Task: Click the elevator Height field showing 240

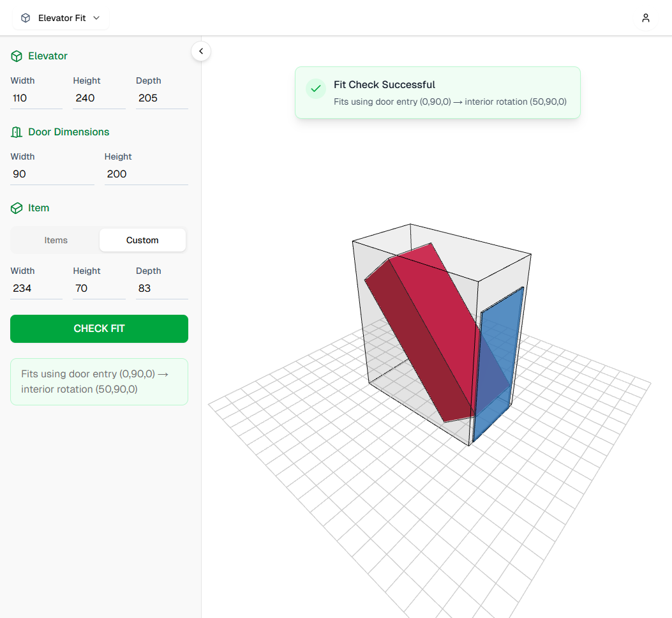Action: click(x=99, y=98)
